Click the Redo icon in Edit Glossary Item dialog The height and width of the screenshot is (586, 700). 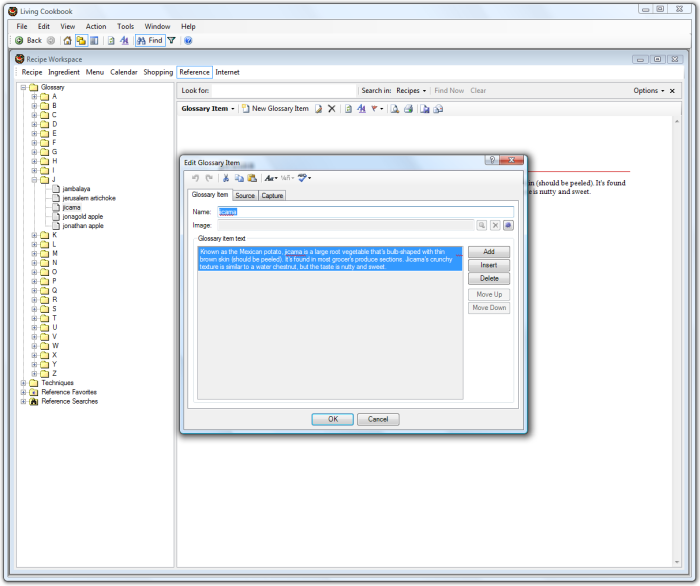(x=209, y=178)
